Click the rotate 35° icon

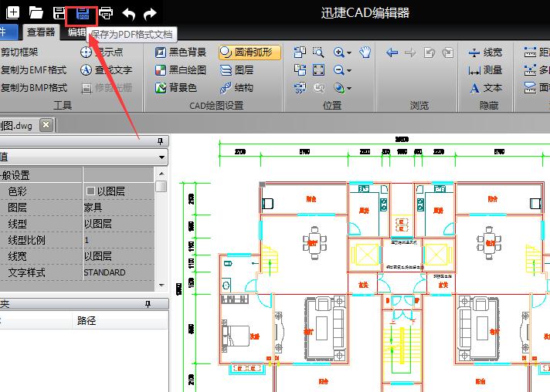[300, 87]
